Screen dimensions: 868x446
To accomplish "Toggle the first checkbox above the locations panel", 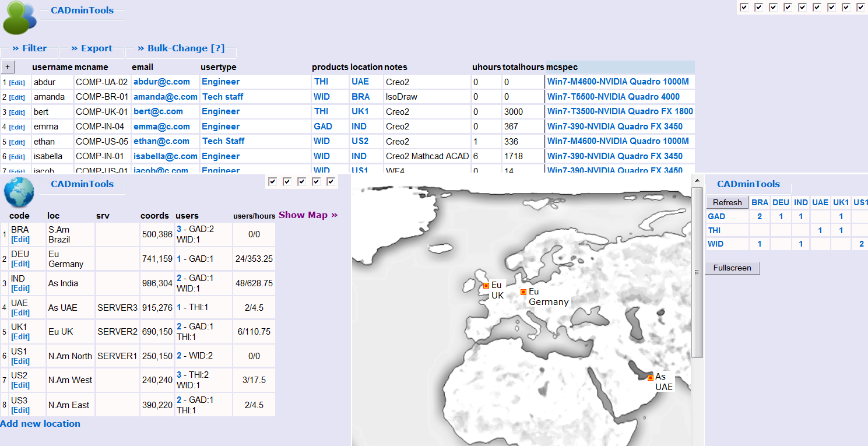I will point(273,181).
